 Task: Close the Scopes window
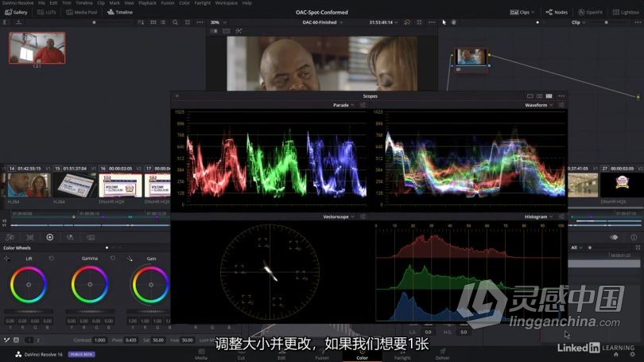pyautogui.click(x=177, y=95)
